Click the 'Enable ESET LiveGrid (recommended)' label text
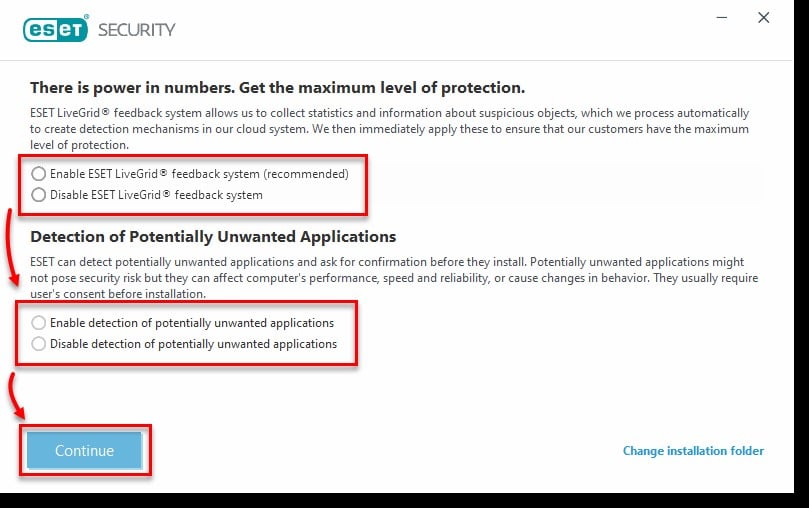 [x=199, y=174]
